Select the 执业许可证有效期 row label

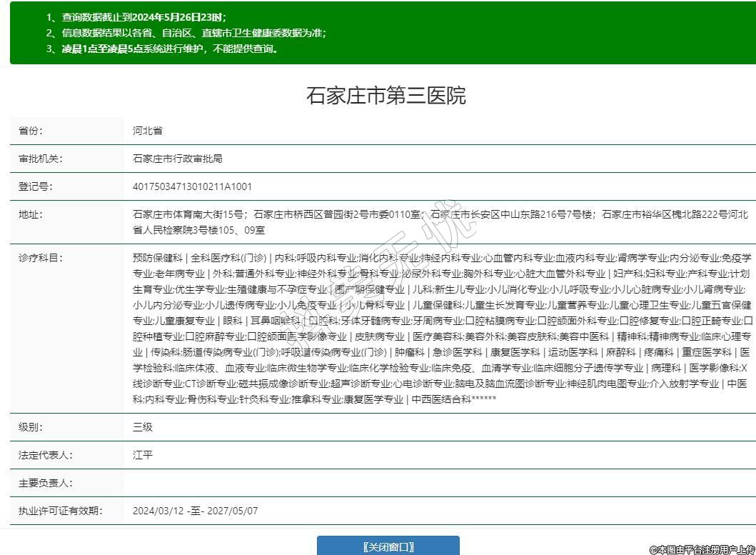click(60, 511)
